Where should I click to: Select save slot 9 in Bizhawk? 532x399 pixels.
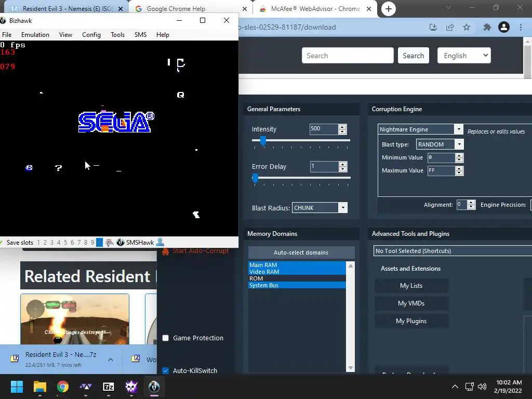point(92,242)
